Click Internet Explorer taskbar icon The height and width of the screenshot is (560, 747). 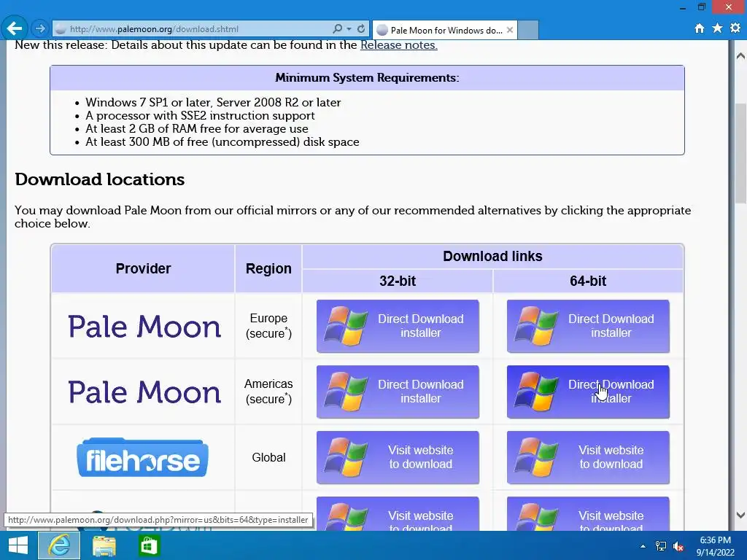point(59,545)
